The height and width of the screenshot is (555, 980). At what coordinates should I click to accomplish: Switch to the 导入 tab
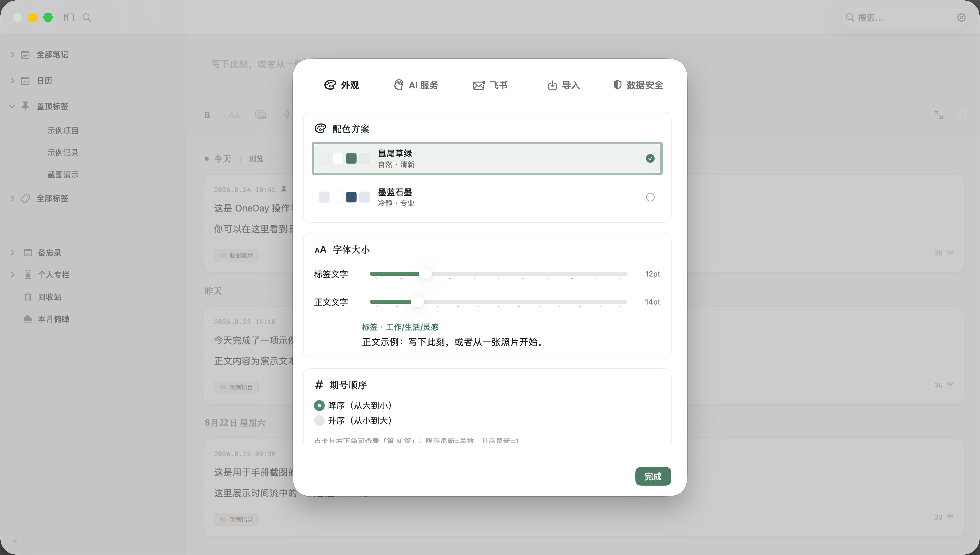pyautogui.click(x=564, y=85)
